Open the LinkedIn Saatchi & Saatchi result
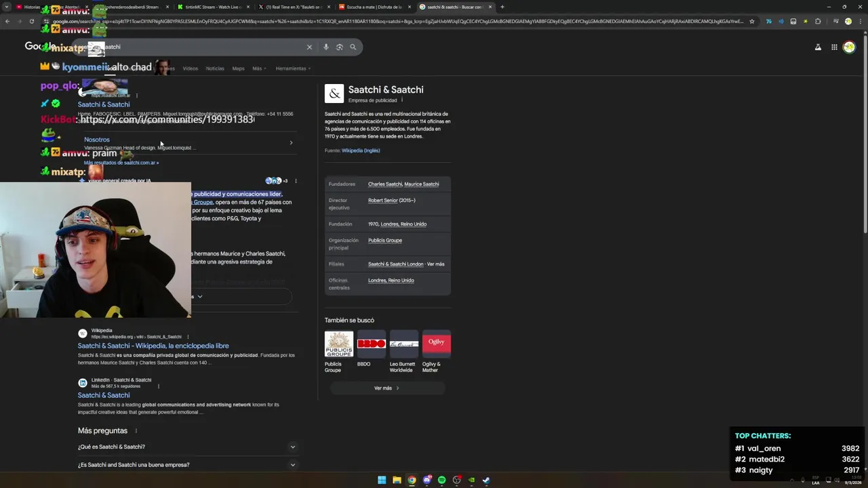This screenshot has width=868, height=488. click(104, 395)
